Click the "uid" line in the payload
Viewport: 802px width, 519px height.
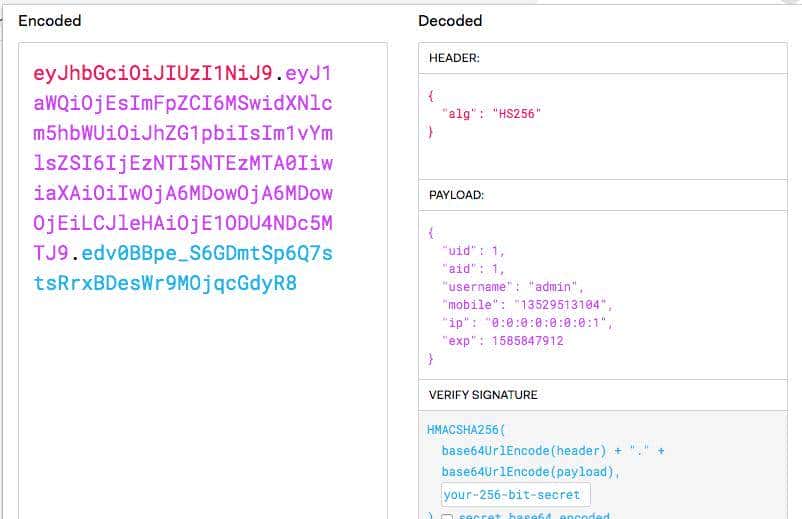point(470,250)
